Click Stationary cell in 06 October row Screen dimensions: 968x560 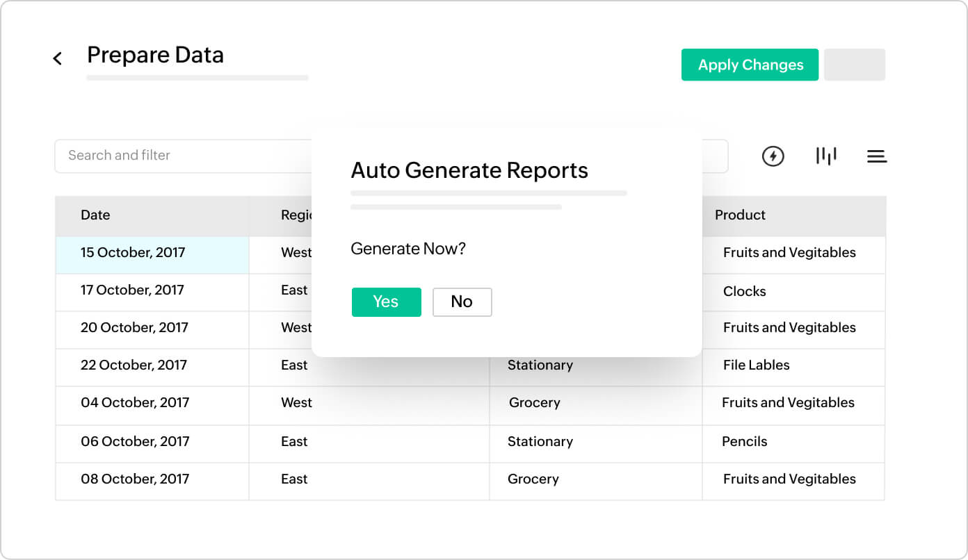[540, 442]
